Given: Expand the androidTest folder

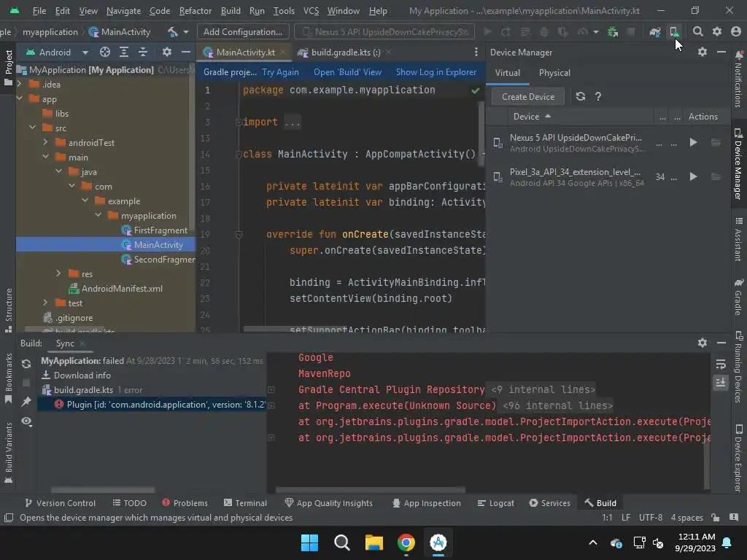Looking at the screenshot, I should pos(46,142).
